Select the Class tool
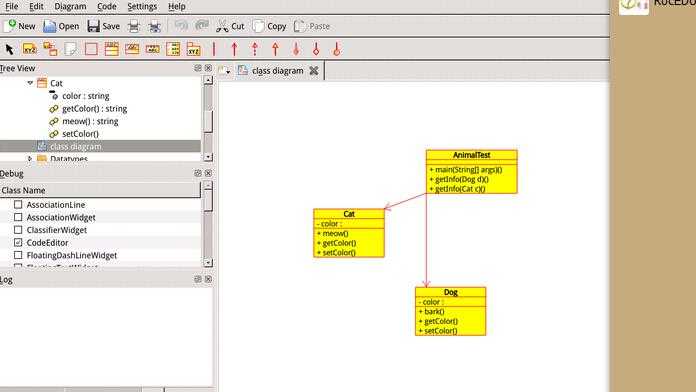Screen dimensions: 696x392 111,49
